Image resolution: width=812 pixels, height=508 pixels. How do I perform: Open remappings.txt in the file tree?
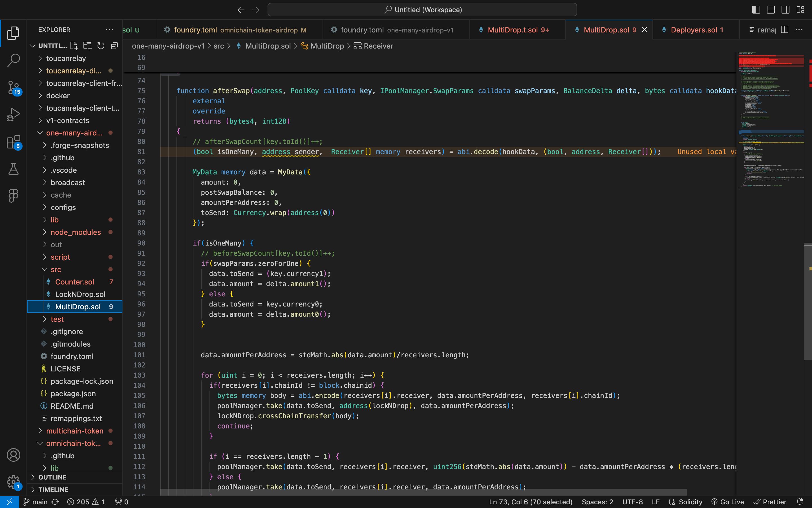click(x=74, y=419)
